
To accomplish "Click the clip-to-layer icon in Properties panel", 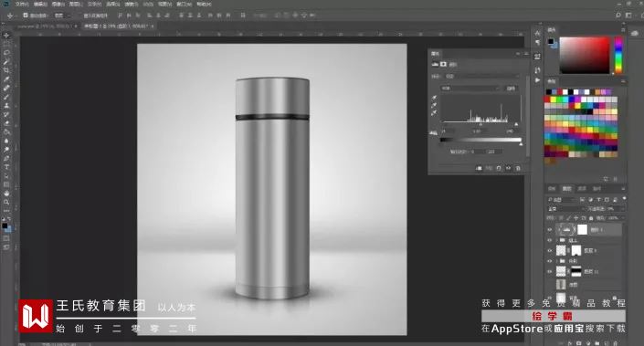I will (479, 168).
